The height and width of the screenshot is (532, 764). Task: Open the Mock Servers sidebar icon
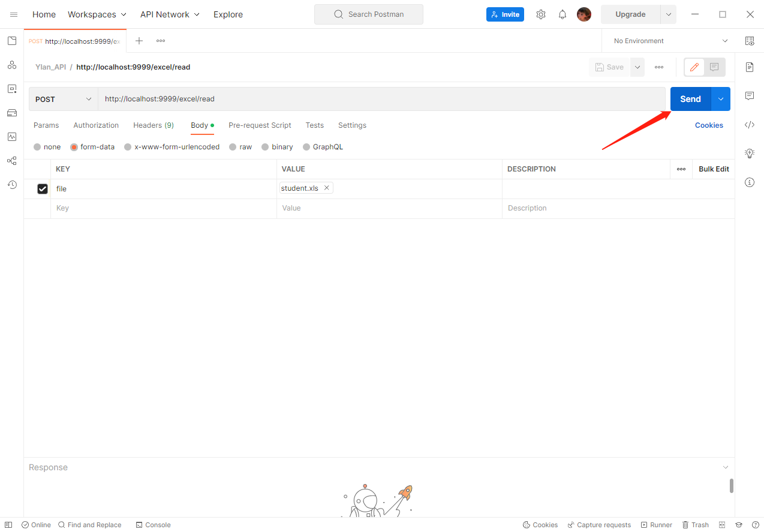click(x=12, y=113)
